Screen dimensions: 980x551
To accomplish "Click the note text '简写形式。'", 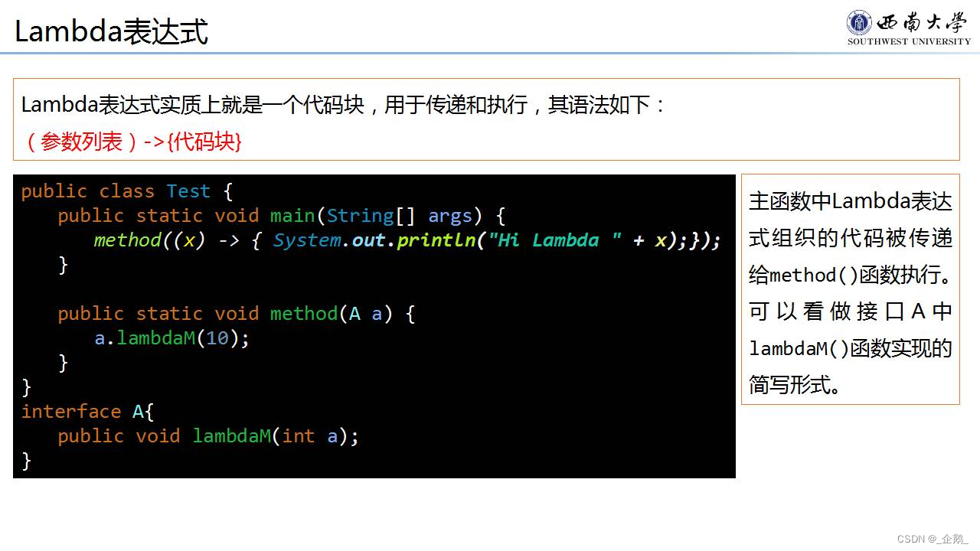I will click(795, 385).
